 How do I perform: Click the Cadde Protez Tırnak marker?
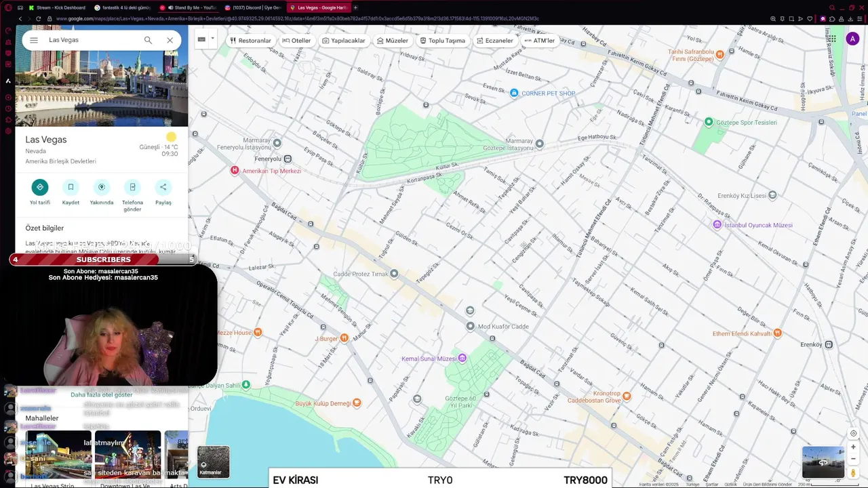[x=394, y=274]
